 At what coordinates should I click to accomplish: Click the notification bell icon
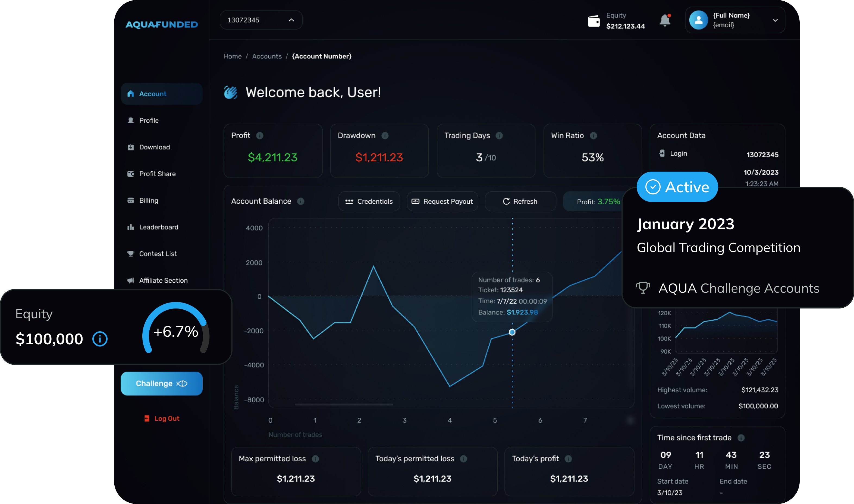[x=665, y=20]
